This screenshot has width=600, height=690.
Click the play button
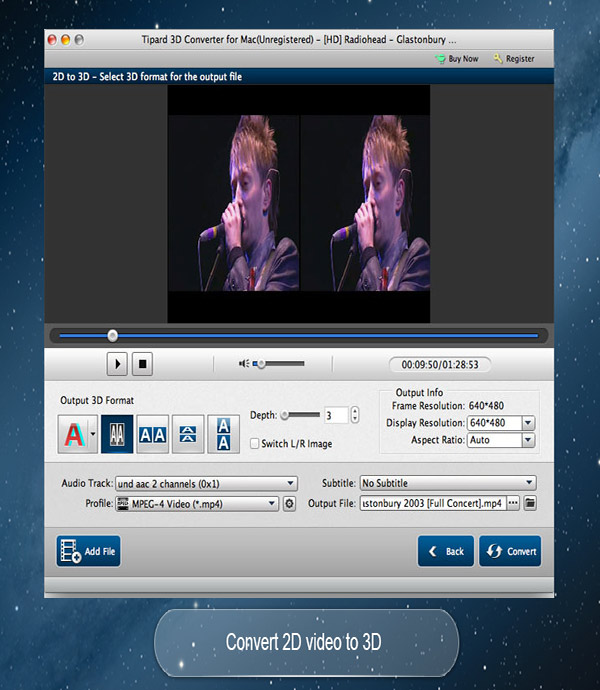pos(117,364)
